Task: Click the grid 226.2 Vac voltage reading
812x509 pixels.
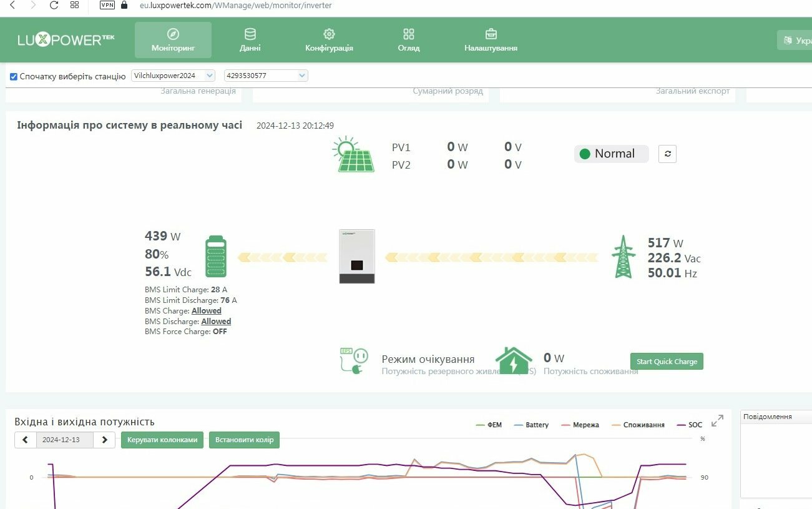Action: pyautogui.click(x=674, y=258)
